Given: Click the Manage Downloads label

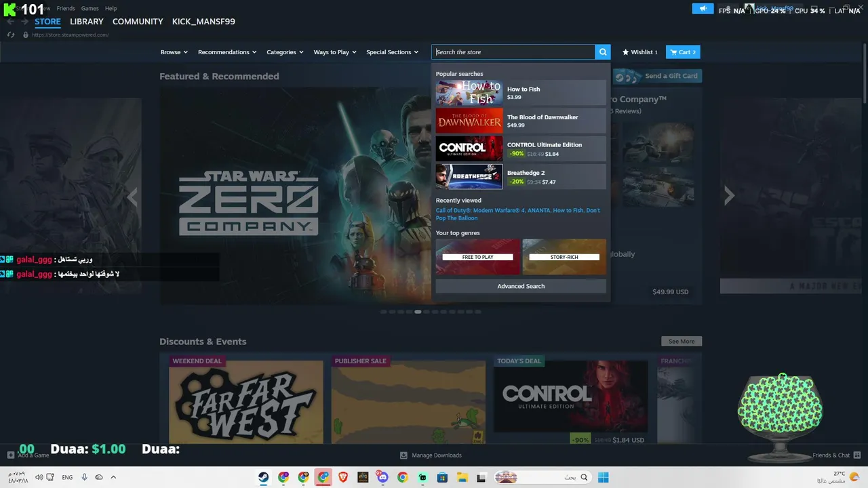Looking at the screenshot, I should click(x=437, y=455).
